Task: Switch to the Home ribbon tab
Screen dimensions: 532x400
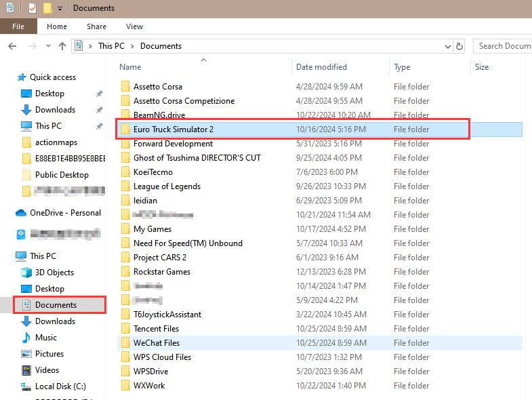Action: (57, 26)
